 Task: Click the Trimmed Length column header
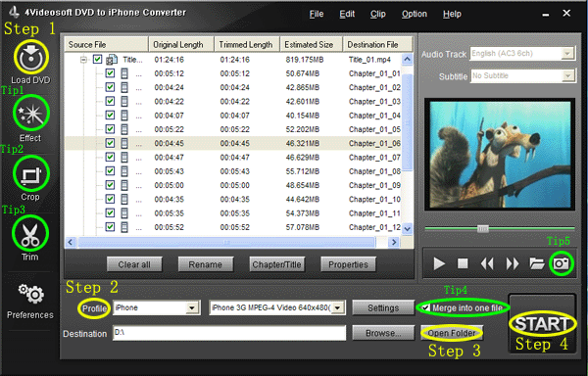(247, 45)
